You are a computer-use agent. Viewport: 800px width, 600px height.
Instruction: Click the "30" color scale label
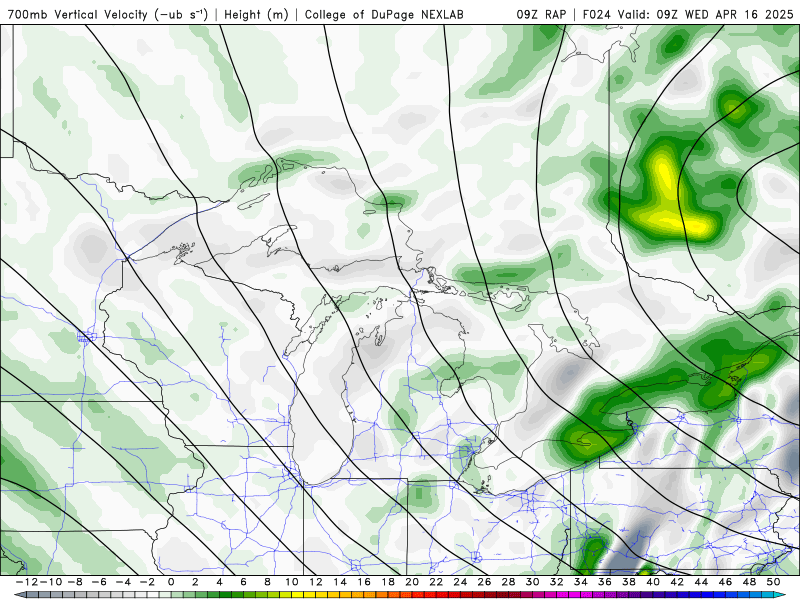[532, 582]
